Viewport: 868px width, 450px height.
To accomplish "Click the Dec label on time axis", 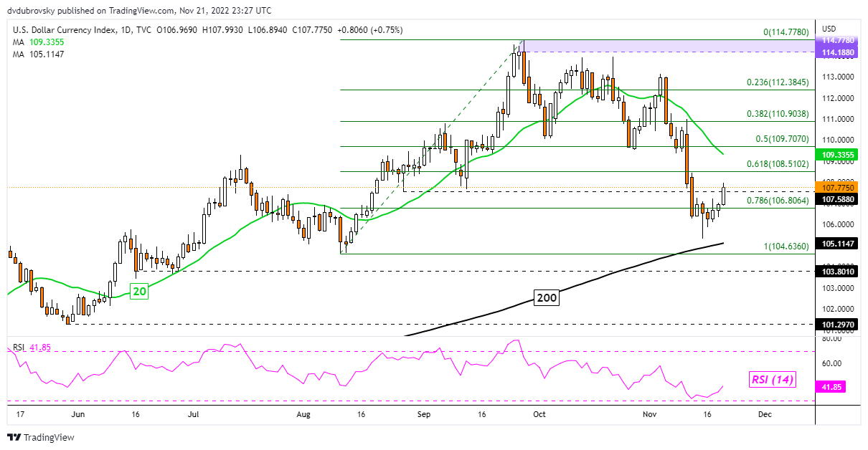I will pos(765,414).
